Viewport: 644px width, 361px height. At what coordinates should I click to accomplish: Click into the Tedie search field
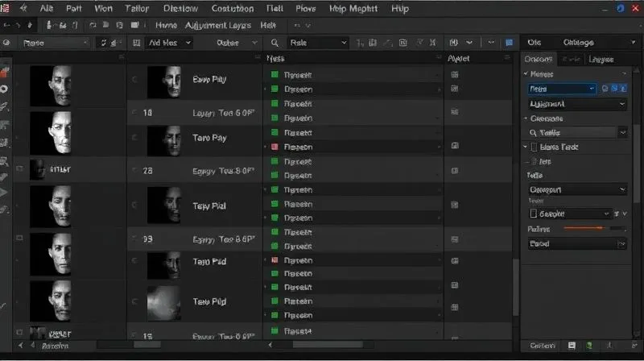click(x=573, y=133)
